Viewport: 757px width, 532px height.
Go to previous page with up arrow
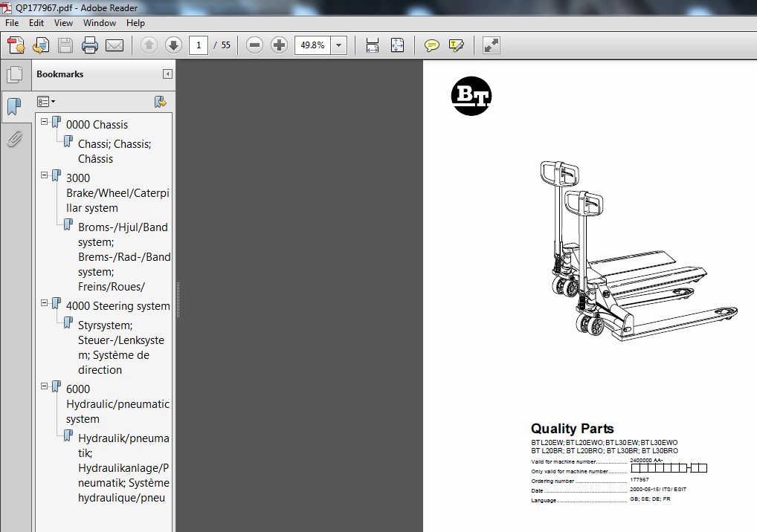click(x=149, y=45)
